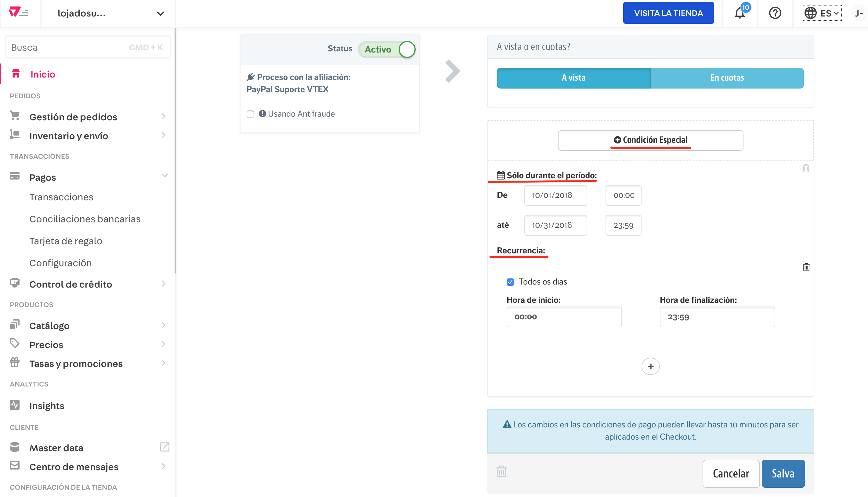Image resolution: width=868 pixels, height=497 pixels.
Task: Click the Insights analytics icon
Action: (14, 405)
